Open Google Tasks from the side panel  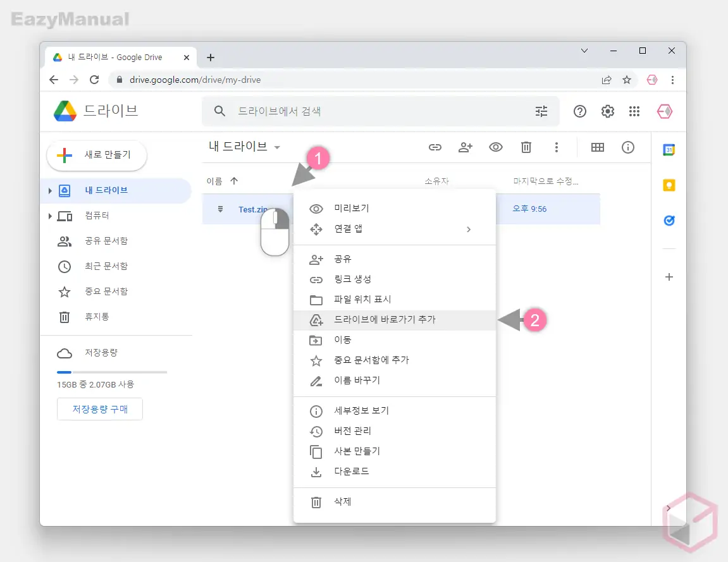coord(669,220)
